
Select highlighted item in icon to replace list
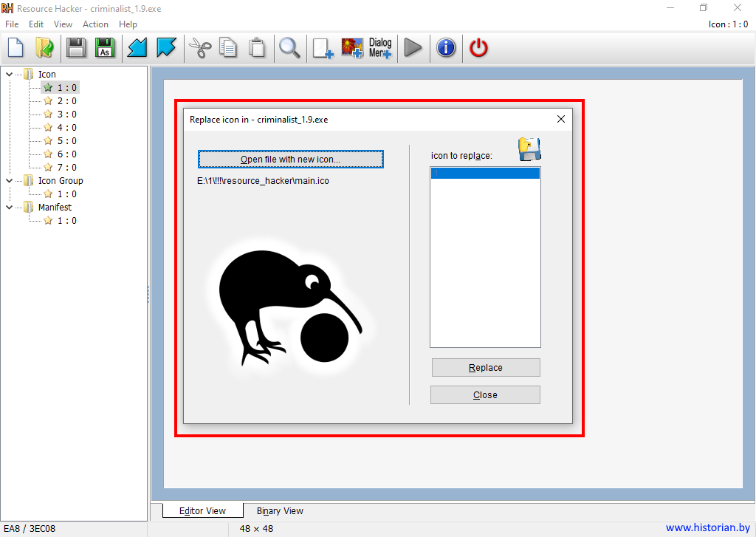pyautogui.click(x=485, y=174)
